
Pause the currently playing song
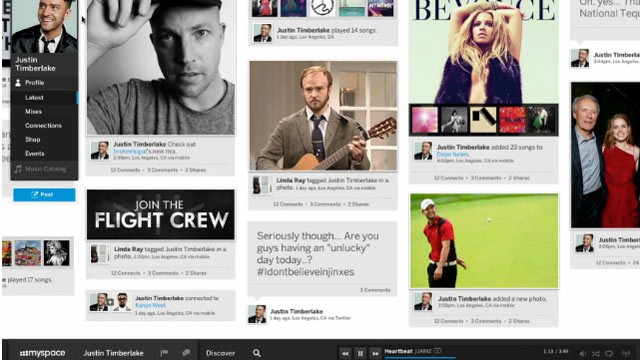pos(360,353)
